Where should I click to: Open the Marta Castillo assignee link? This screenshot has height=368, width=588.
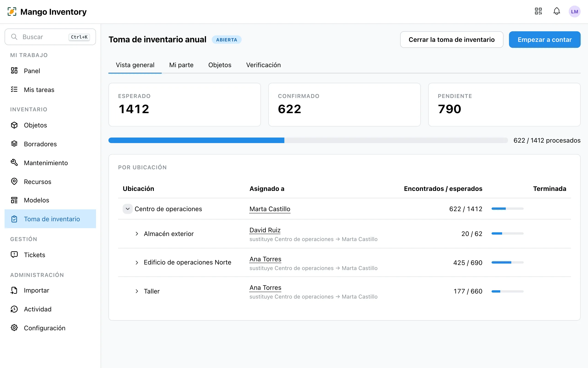270,209
